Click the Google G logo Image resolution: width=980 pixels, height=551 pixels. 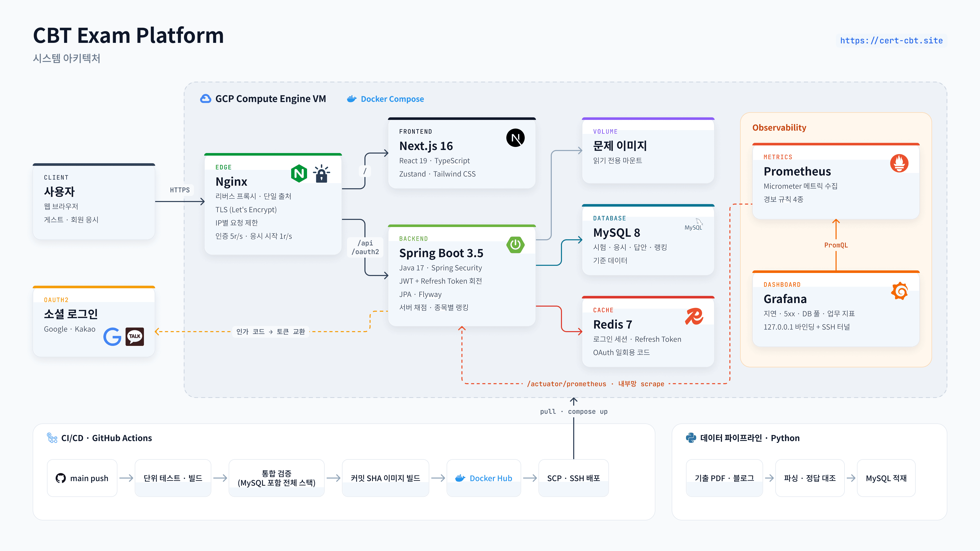coord(112,336)
